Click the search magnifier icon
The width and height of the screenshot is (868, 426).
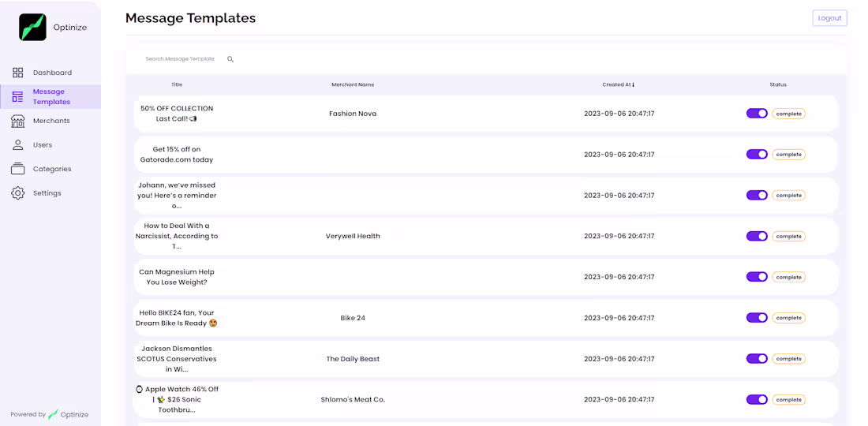[x=230, y=59]
